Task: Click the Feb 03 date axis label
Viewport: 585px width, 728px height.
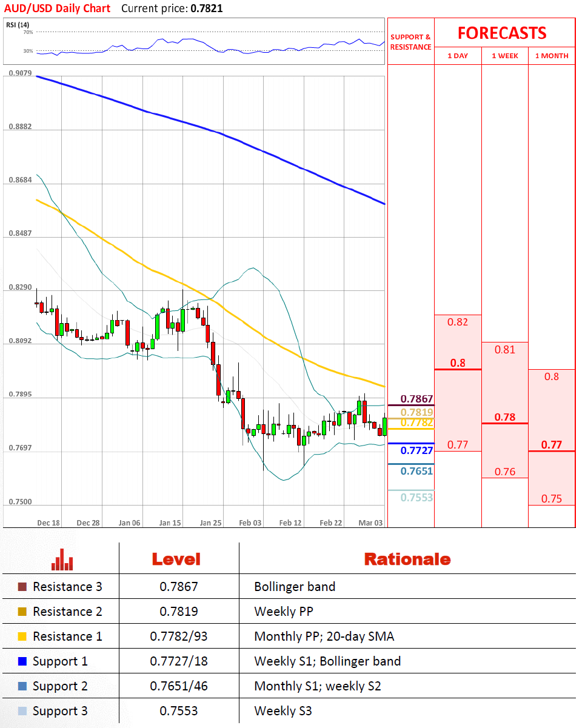Action: pos(250,523)
